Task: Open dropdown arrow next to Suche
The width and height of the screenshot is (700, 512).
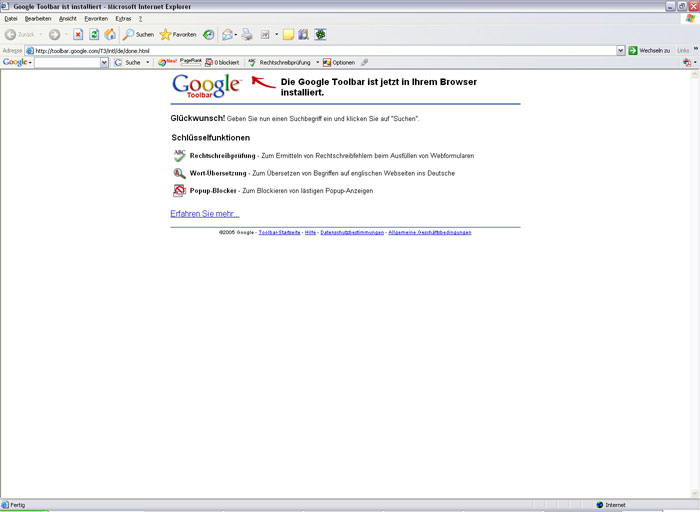Action: [148, 62]
